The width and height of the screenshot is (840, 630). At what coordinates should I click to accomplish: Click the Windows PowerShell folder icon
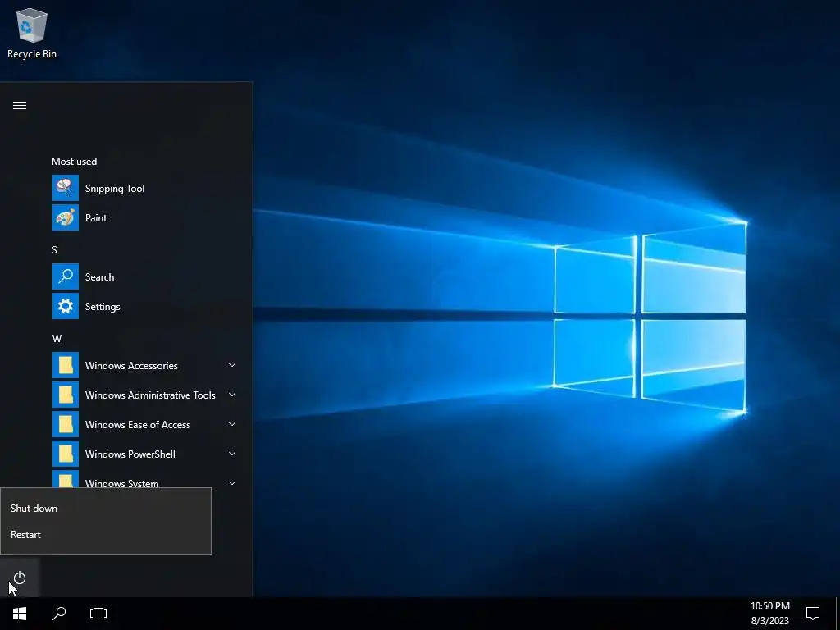tap(66, 454)
